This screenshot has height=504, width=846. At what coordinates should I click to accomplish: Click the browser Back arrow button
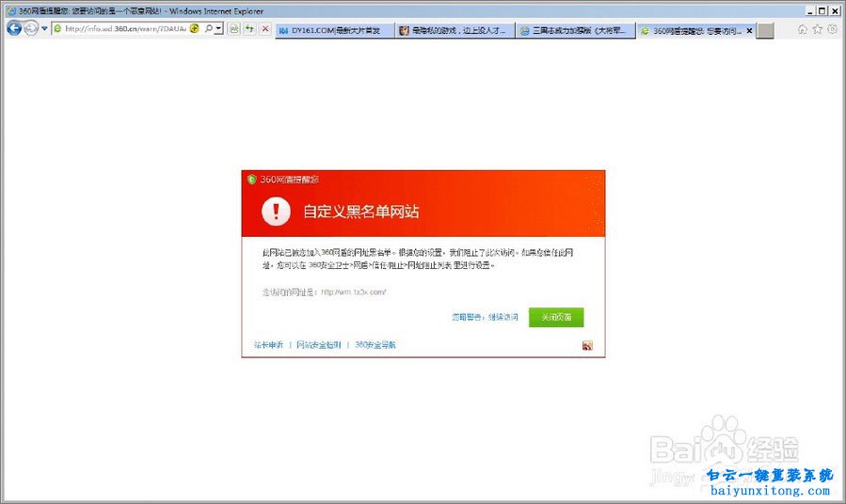pos(13,28)
